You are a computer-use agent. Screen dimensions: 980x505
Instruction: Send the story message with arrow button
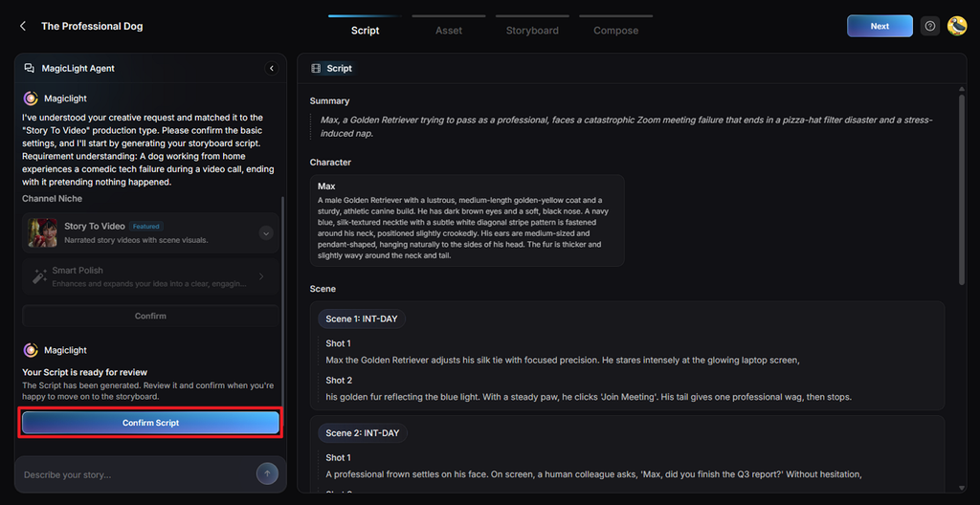click(x=267, y=473)
